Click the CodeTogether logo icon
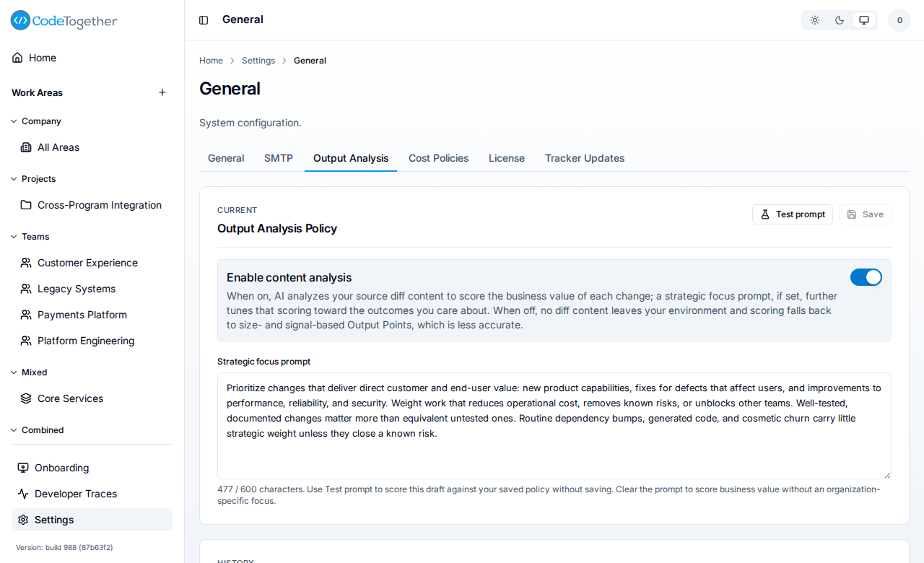This screenshot has height=563, width=924. [20, 20]
